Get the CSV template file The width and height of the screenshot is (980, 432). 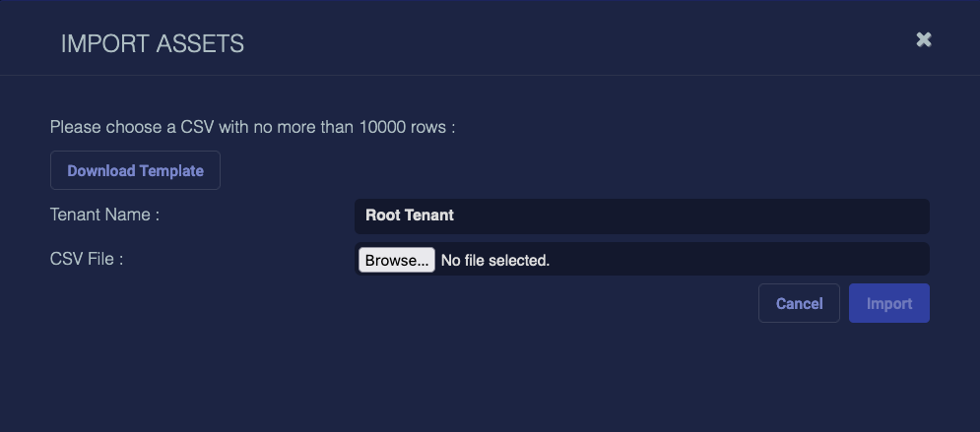(135, 170)
